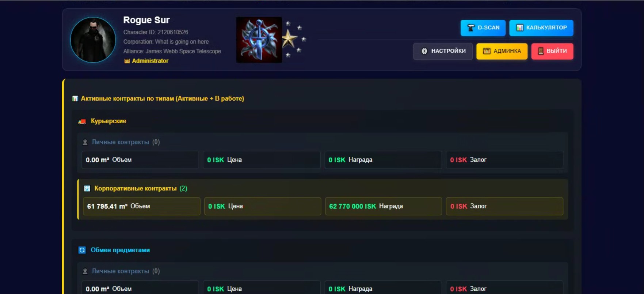Click the chart icon beside Активные контракты

coord(75,99)
